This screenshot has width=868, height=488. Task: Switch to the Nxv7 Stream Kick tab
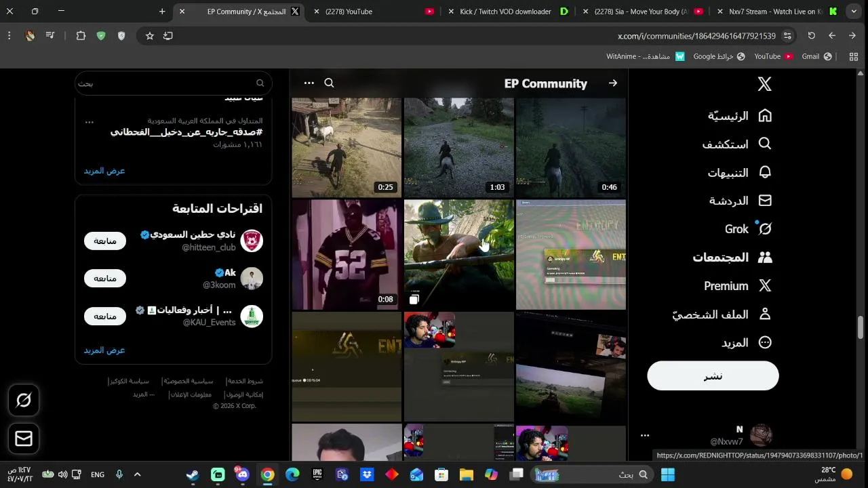pyautogui.click(x=776, y=12)
